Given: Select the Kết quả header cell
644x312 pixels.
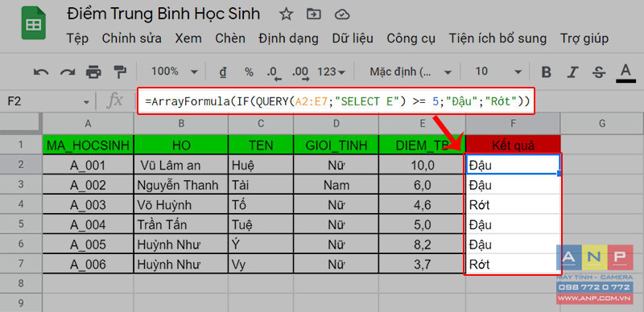Looking at the screenshot, I should coord(513,145).
